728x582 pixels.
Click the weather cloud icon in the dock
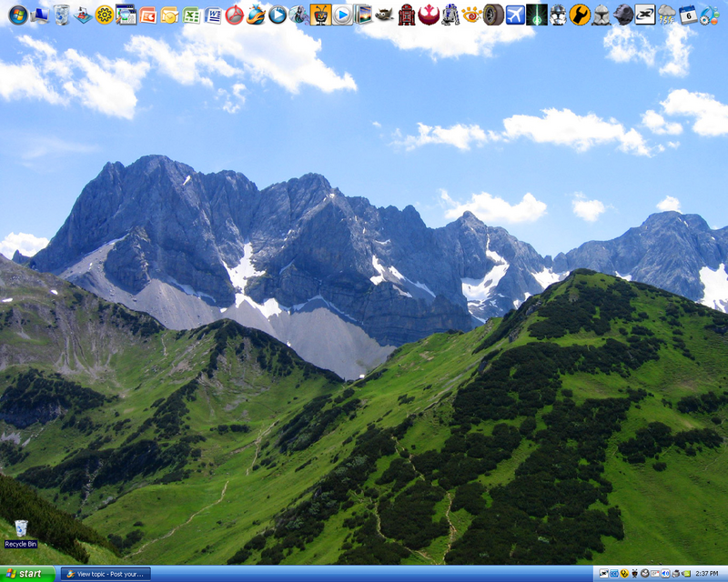(x=666, y=15)
